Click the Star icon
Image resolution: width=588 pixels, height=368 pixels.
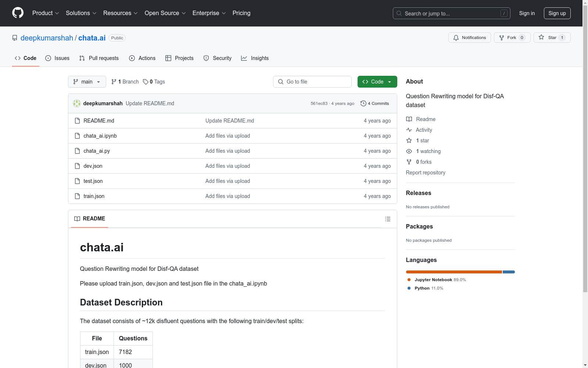tap(541, 37)
